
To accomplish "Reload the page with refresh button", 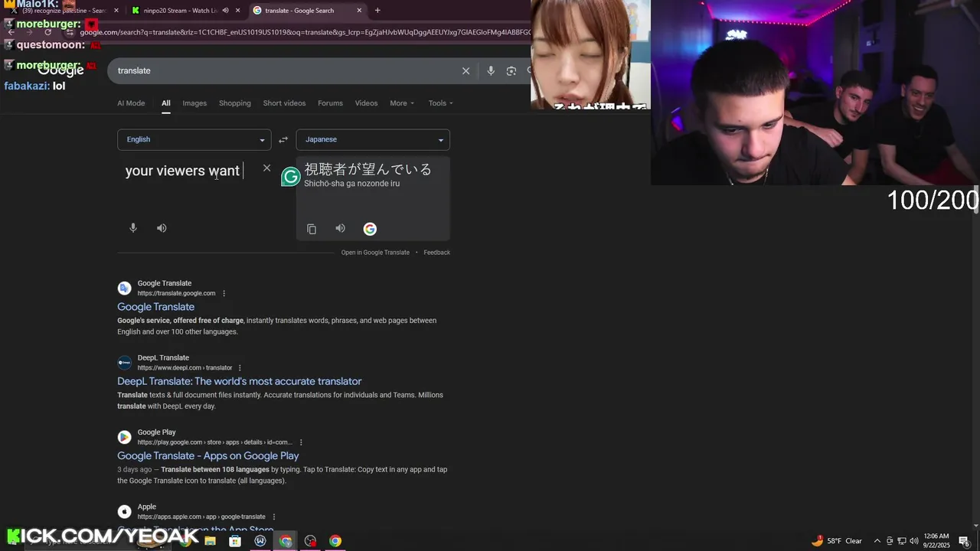I will (x=47, y=32).
